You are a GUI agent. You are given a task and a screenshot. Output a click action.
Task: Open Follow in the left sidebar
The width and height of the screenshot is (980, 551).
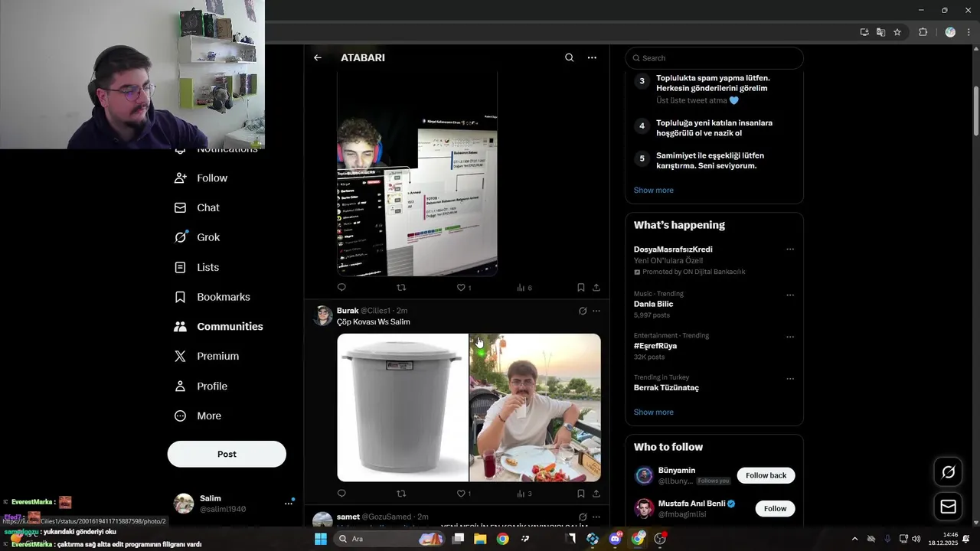coord(201,178)
